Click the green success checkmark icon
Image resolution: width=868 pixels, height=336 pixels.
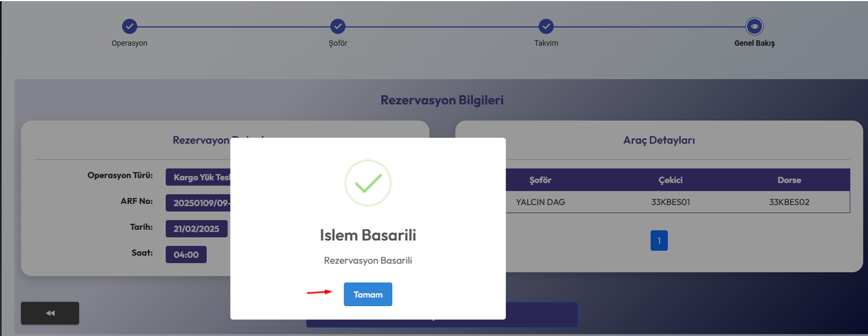[x=368, y=183]
